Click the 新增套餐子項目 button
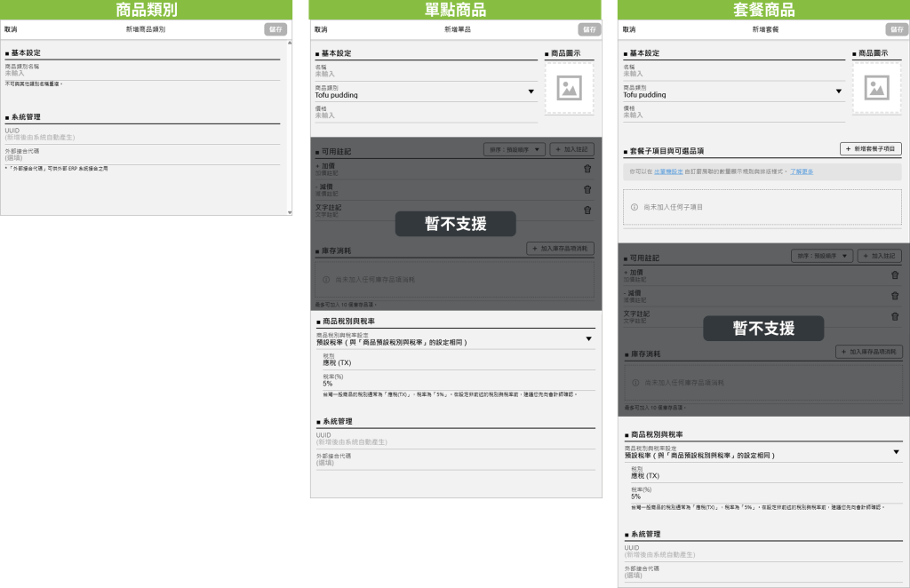This screenshot has height=588, width=910. 871,148
